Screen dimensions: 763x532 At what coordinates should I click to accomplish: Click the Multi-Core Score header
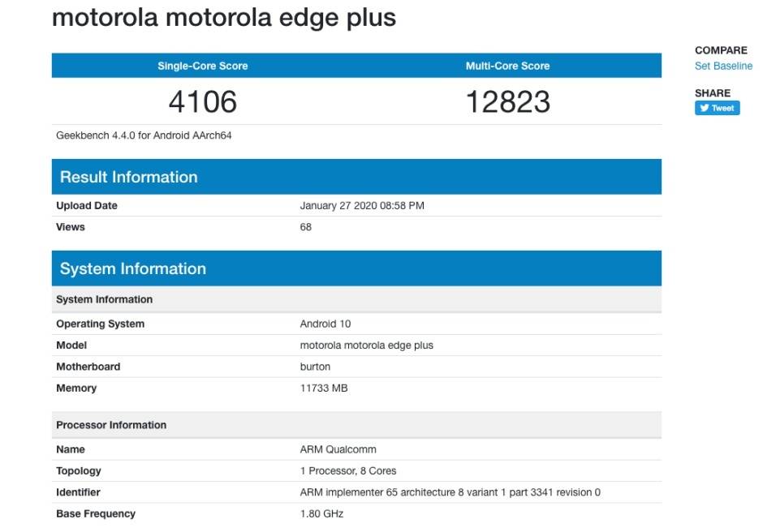pos(507,66)
